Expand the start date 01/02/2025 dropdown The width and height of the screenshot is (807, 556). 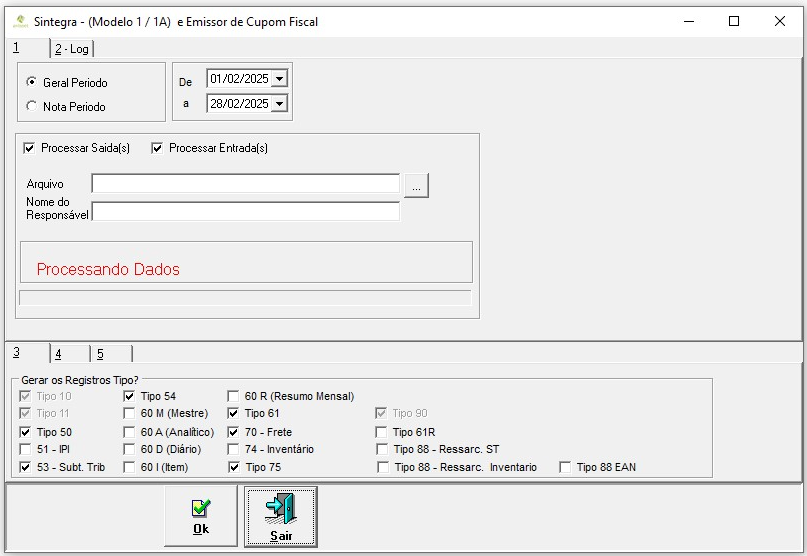pos(278,79)
